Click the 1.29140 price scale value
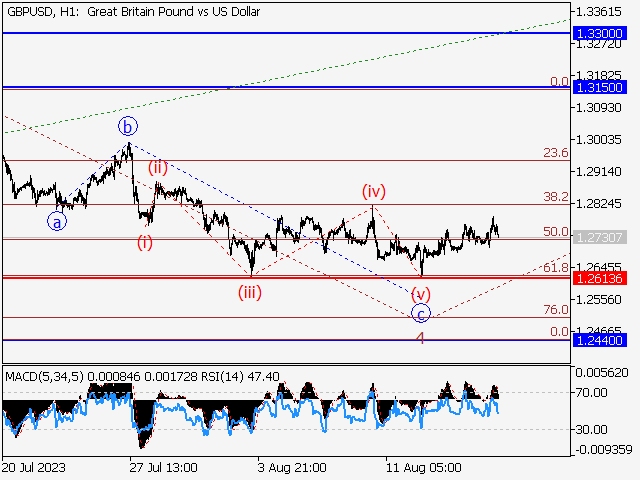 pyautogui.click(x=598, y=172)
